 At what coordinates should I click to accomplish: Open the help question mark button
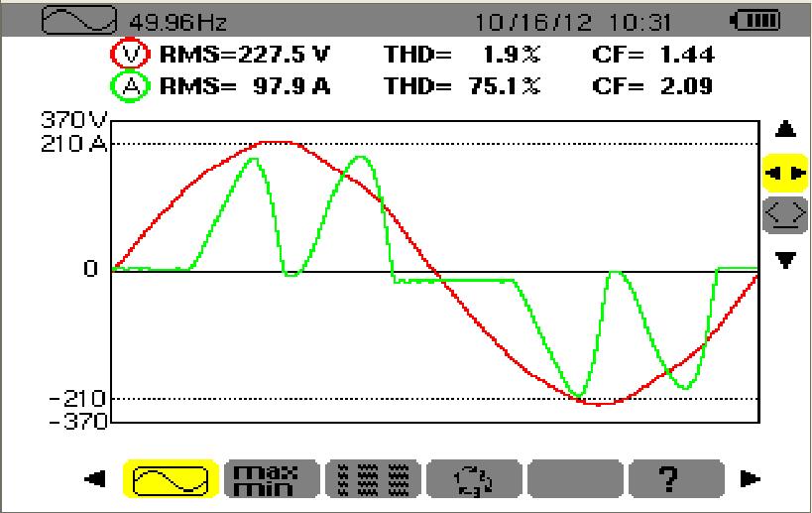pyautogui.click(x=676, y=479)
